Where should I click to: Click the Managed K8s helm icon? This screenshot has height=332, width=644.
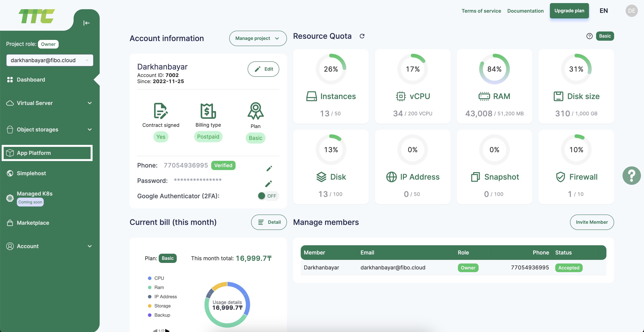pyautogui.click(x=10, y=198)
